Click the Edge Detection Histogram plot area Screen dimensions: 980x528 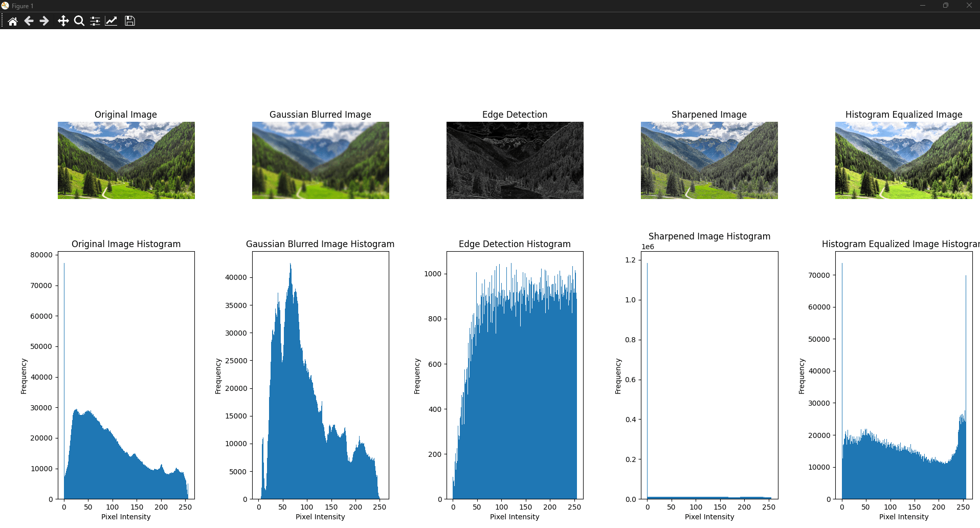[x=515, y=375]
